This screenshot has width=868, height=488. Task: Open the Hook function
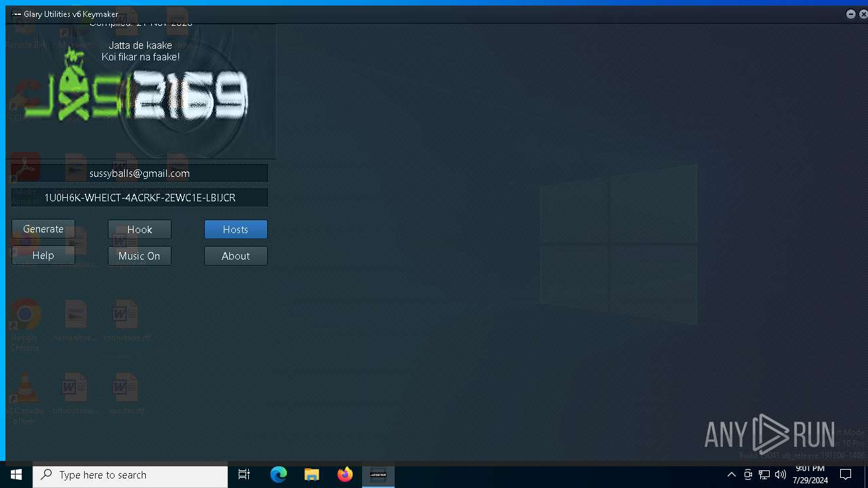(x=140, y=230)
